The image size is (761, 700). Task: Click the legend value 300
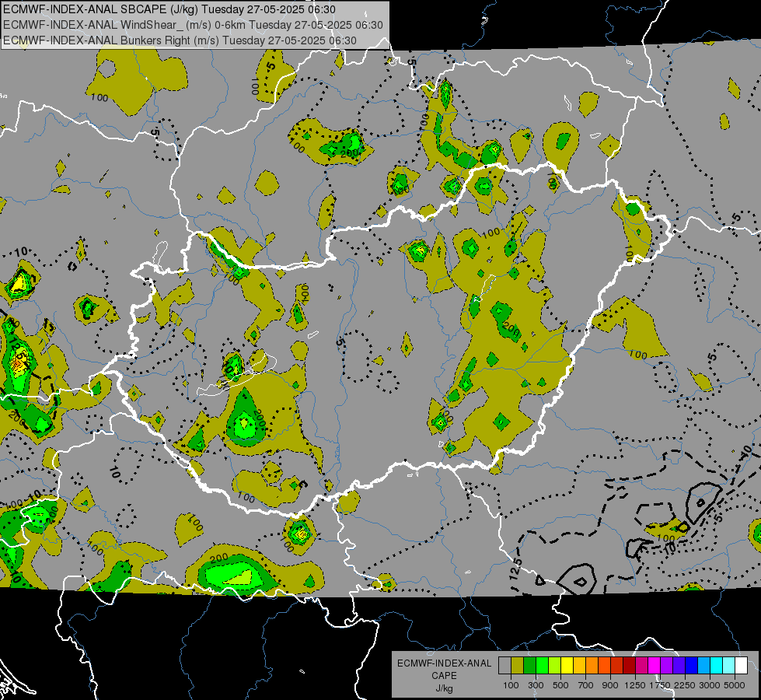tap(536, 685)
